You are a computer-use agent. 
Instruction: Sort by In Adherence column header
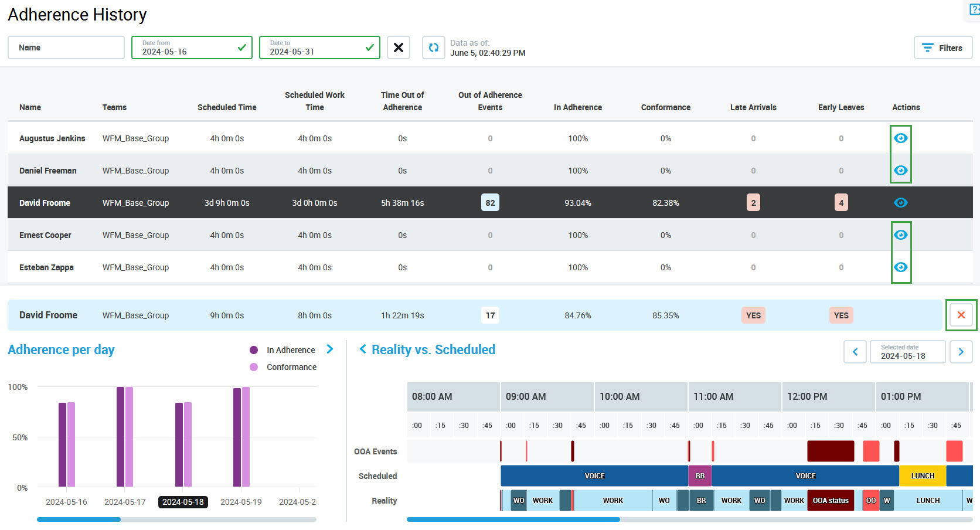[x=577, y=107]
